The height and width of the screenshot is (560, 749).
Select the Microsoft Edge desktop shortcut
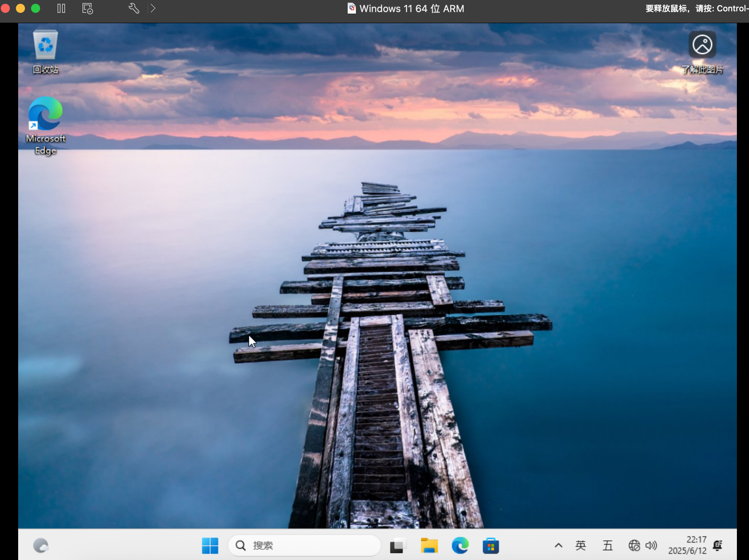tap(45, 126)
